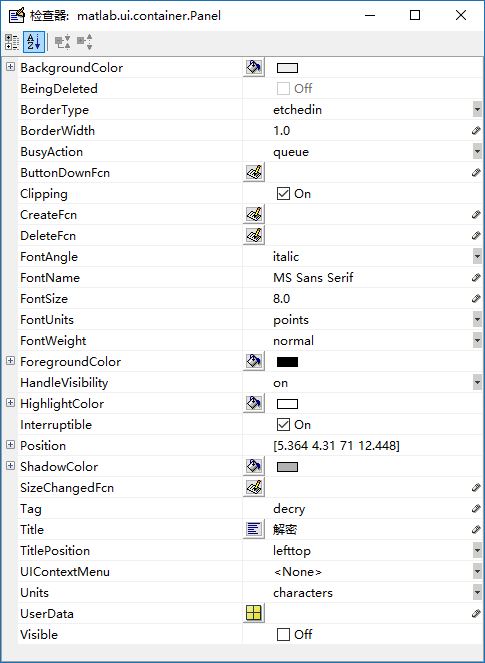Image resolution: width=485 pixels, height=663 pixels.
Task: Uncheck the Clipping checkbox
Action: (x=283, y=194)
